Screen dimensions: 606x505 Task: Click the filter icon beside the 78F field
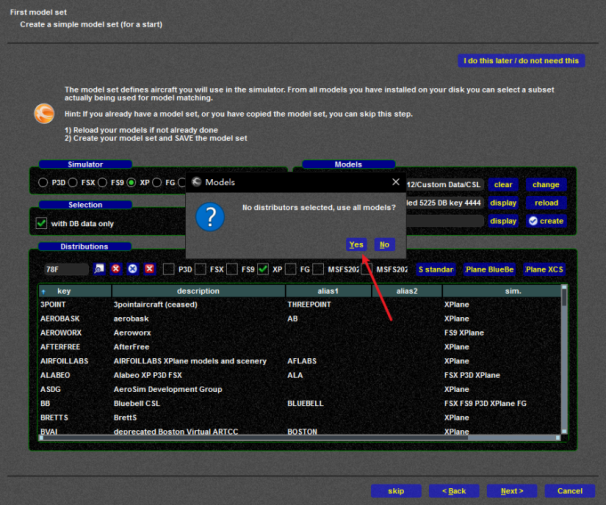[x=99, y=269]
